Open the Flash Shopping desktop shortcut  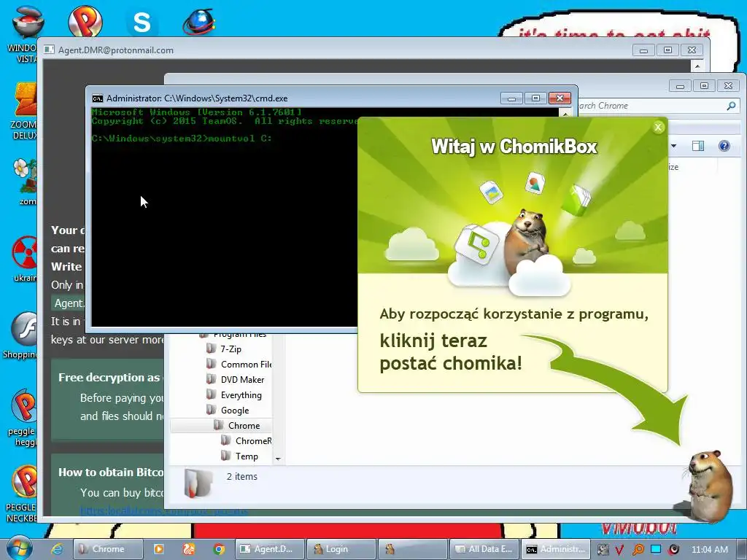click(21, 335)
